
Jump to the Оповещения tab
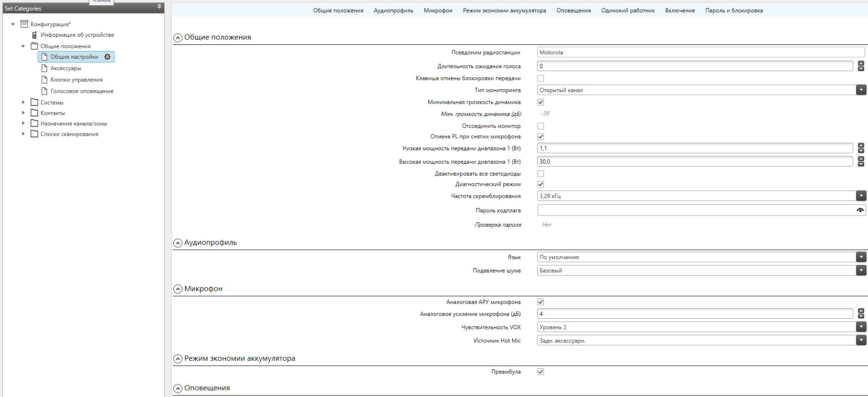pos(573,10)
